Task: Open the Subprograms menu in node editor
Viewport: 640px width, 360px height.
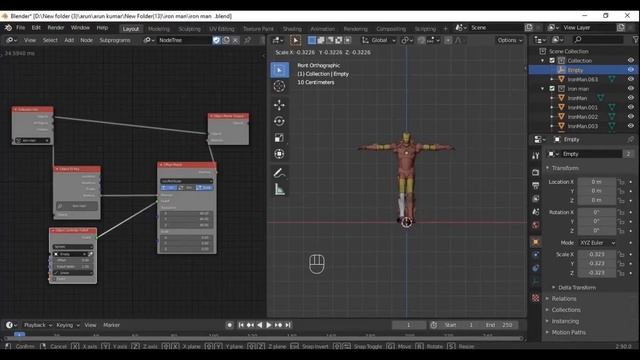Action: click(115, 40)
